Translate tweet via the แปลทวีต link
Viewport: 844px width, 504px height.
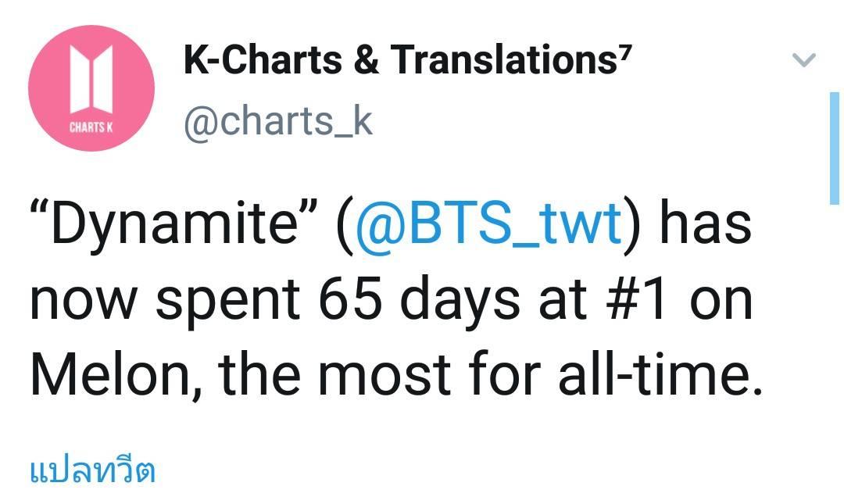click(x=92, y=470)
